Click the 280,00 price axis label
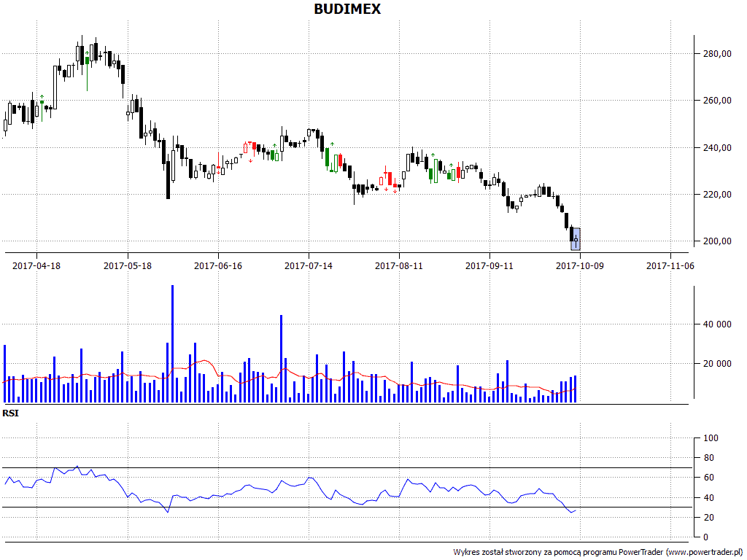The image size is (747, 560). 718,54
